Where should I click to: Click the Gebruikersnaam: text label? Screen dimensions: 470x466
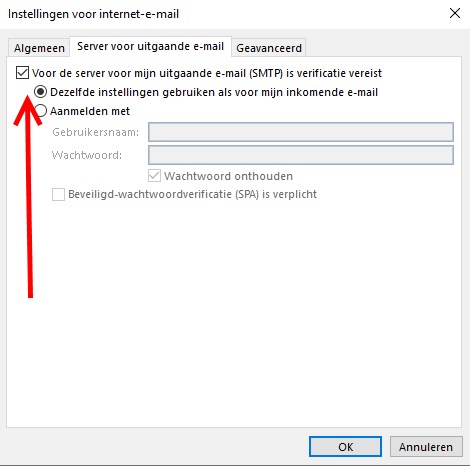click(x=96, y=132)
